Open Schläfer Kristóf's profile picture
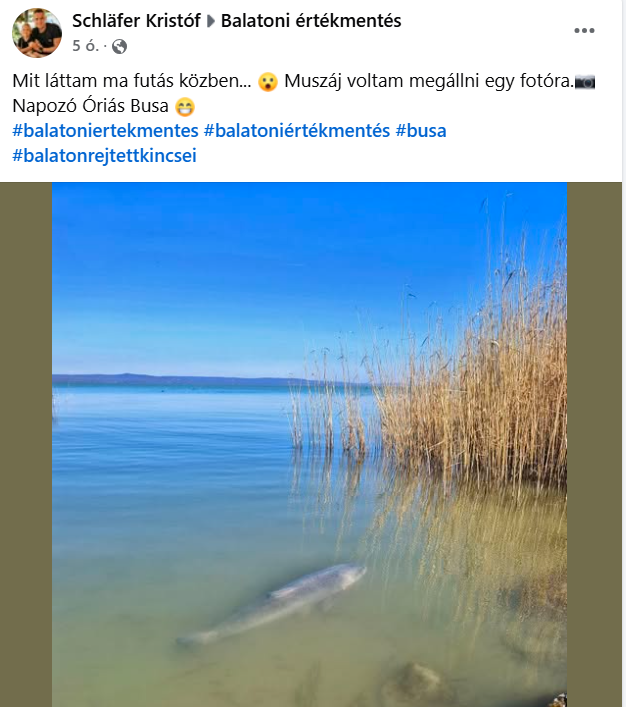The height and width of the screenshot is (707, 626). click(37, 33)
